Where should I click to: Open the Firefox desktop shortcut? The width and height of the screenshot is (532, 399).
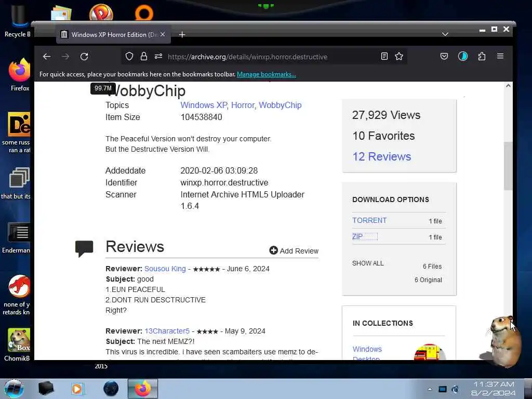[x=20, y=75]
